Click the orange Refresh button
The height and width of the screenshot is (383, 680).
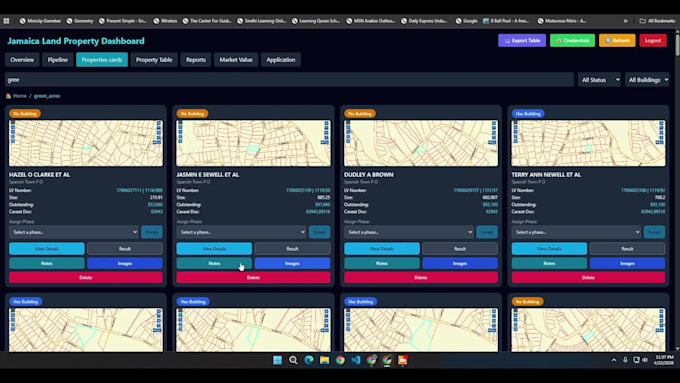tap(617, 40)
